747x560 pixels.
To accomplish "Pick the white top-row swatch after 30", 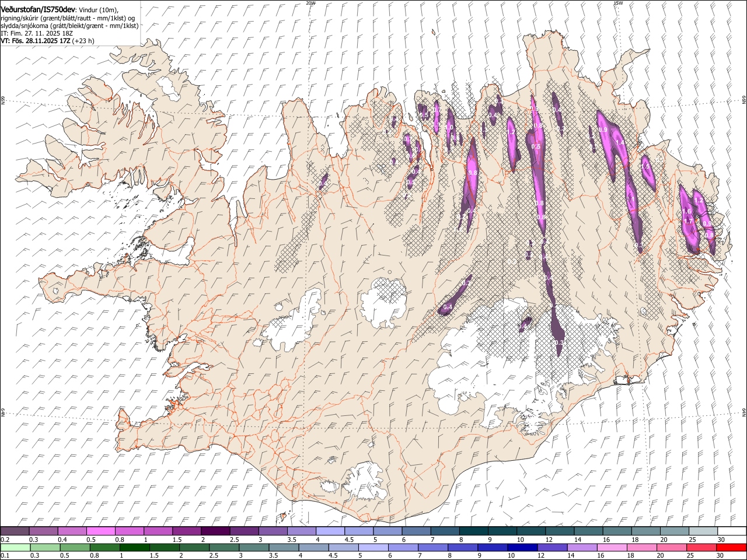I will pyautogui.click(x=732, y=531).
